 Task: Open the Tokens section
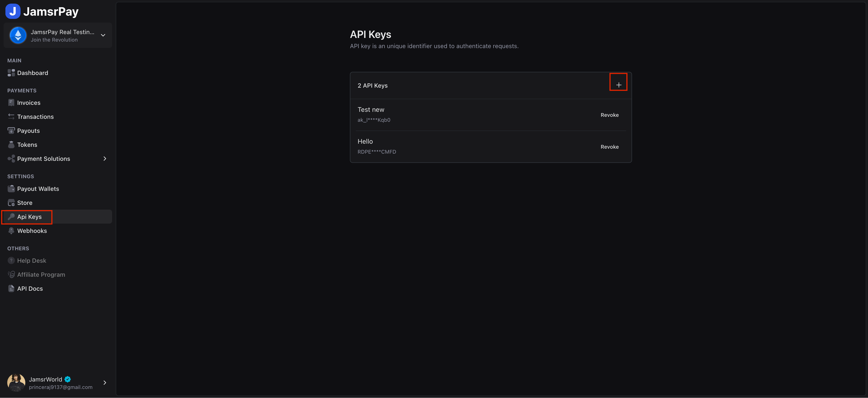point(58,145)
